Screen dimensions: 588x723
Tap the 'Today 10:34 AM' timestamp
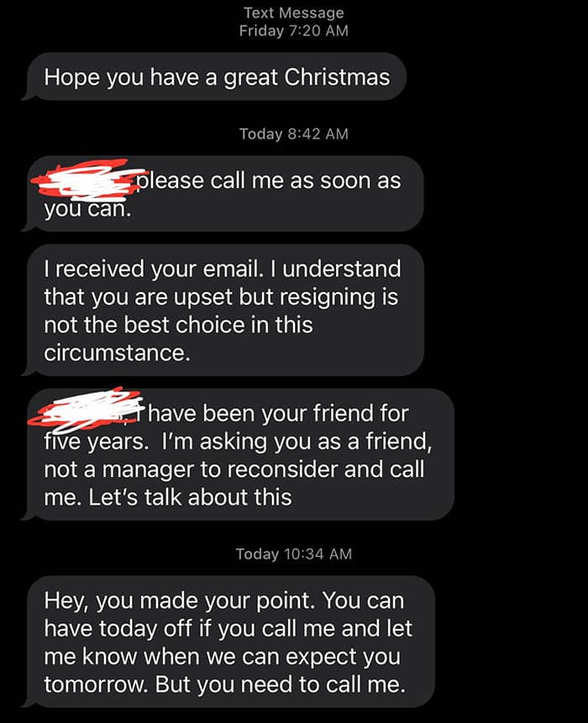pyautogui.click(x=294, y=553)
